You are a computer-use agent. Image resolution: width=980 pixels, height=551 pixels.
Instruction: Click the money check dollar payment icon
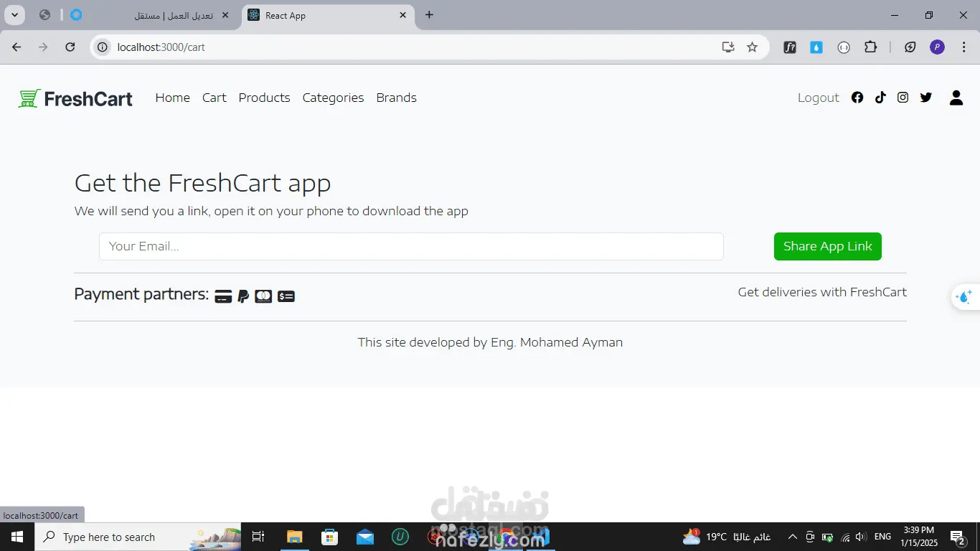coord(286,296)
